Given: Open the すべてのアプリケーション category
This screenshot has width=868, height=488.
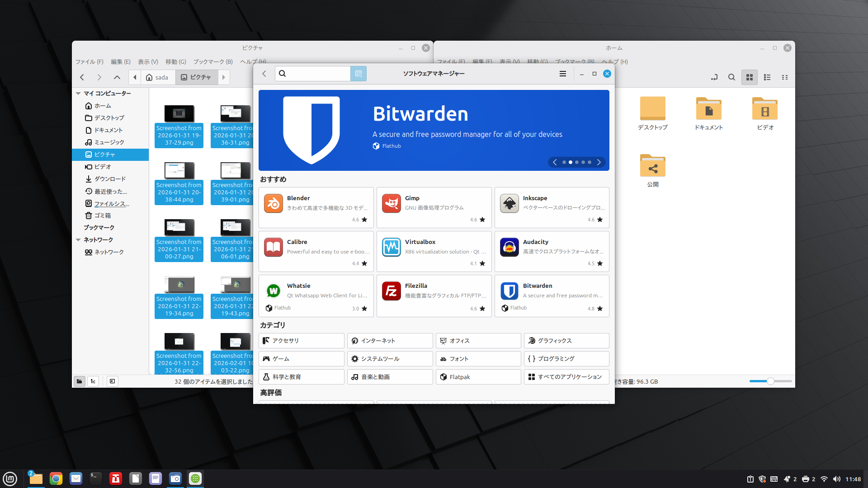Looking at the screenshot, I should pos(566,377).
